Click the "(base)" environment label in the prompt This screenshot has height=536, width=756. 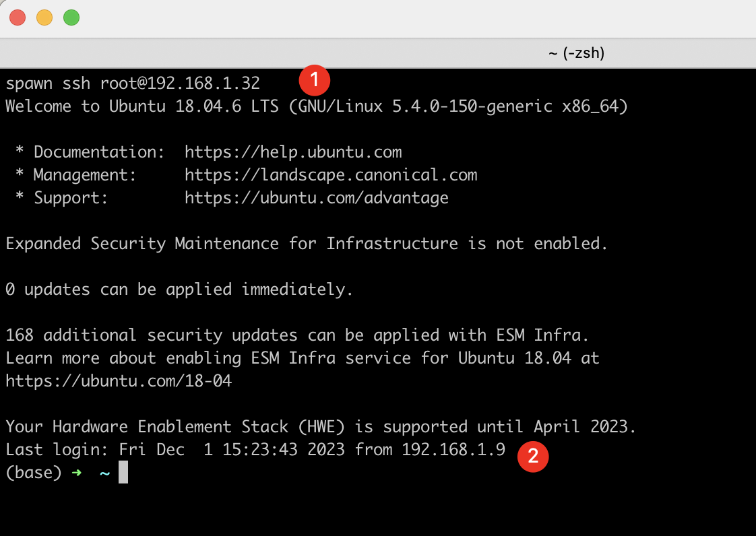[x=34, y=473]
